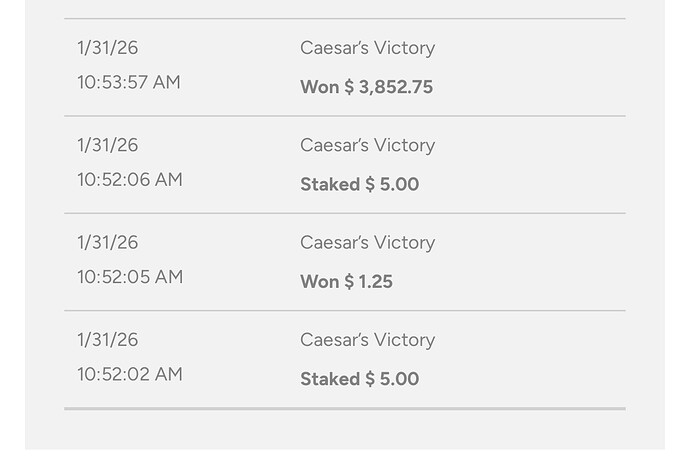Click the Won $ 3,852.75 amount
The height and width of the screenshot is (471, 690).
[x=366, y=87]
